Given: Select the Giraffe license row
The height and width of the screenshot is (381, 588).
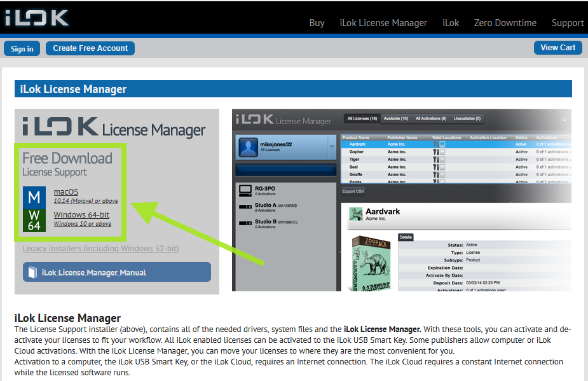Looking at the screenshot, I should [456, 174].
